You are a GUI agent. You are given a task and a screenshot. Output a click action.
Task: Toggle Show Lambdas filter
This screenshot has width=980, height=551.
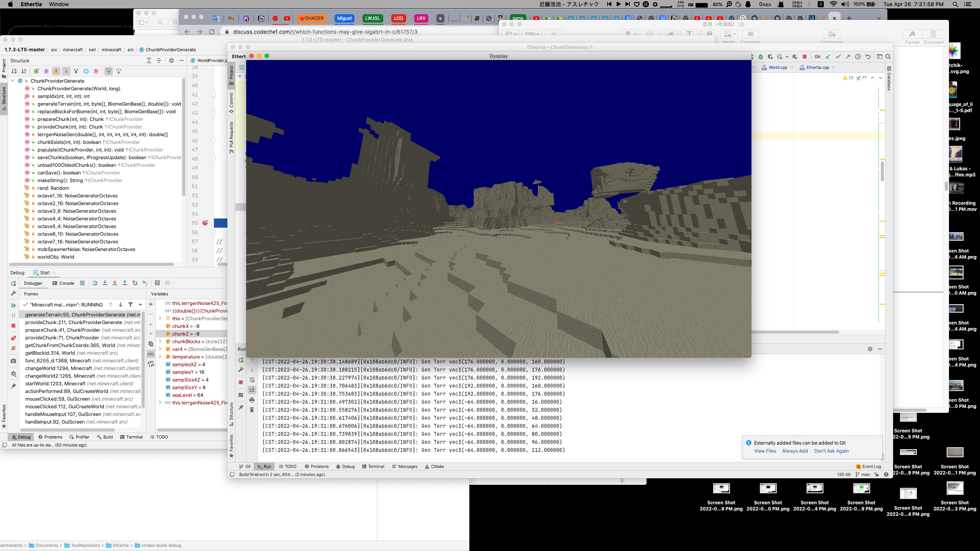click(x=96, y=71)
